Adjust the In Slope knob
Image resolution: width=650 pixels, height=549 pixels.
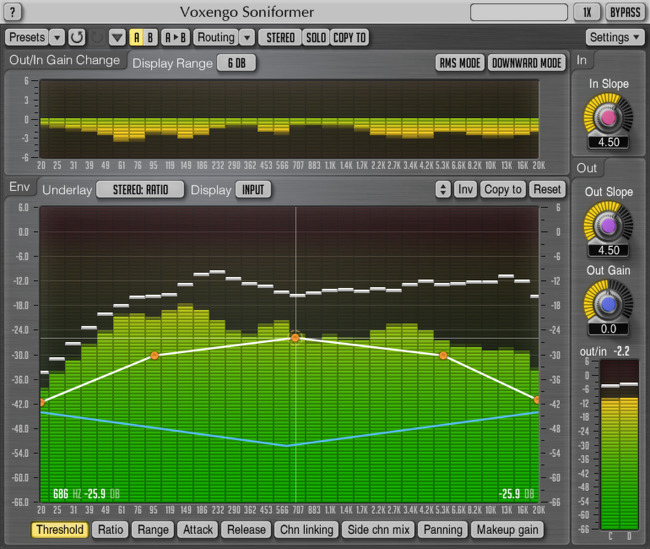pos(608,117)
